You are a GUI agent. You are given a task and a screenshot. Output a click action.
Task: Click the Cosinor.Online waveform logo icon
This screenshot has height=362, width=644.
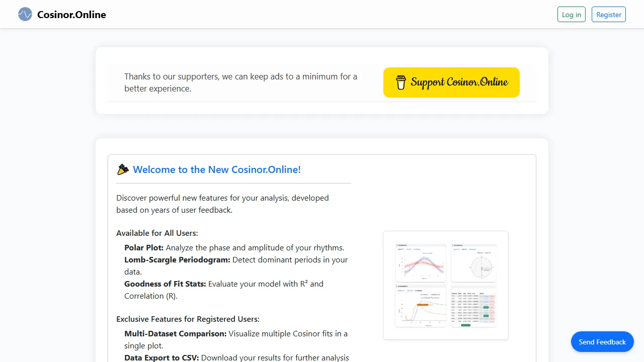point(25,14)
